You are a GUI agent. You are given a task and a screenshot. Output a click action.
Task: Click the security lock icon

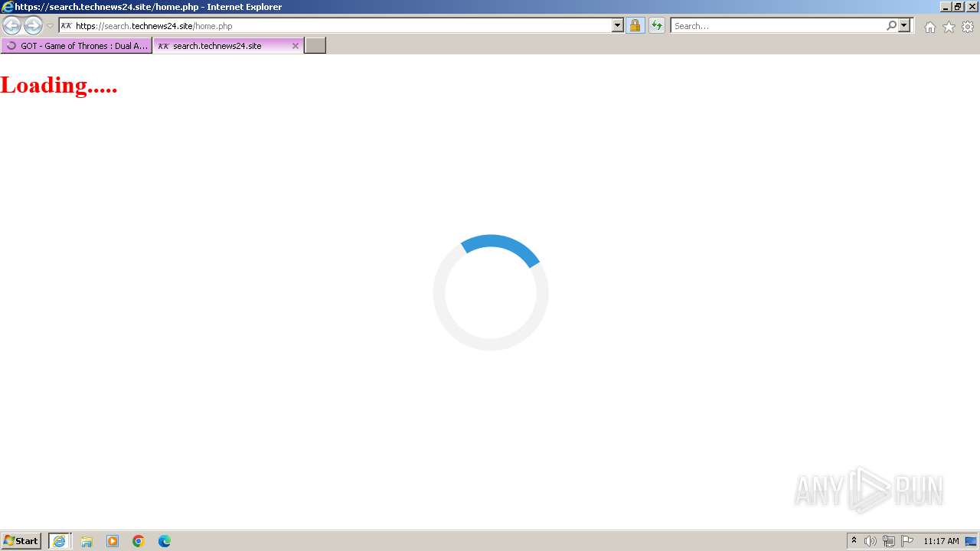635,26
